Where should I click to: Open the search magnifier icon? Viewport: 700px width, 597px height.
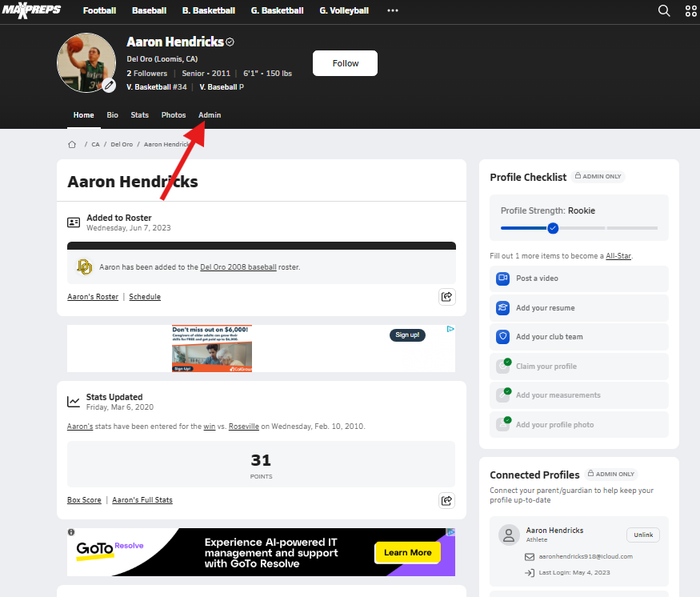tap(663, 10)
